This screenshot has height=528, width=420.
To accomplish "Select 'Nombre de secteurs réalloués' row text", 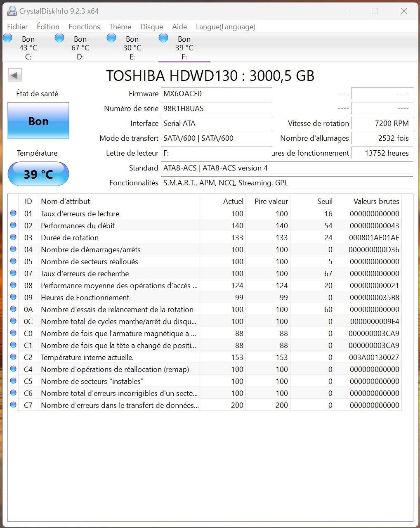I will pyautogui.click(x=90, y=261).
